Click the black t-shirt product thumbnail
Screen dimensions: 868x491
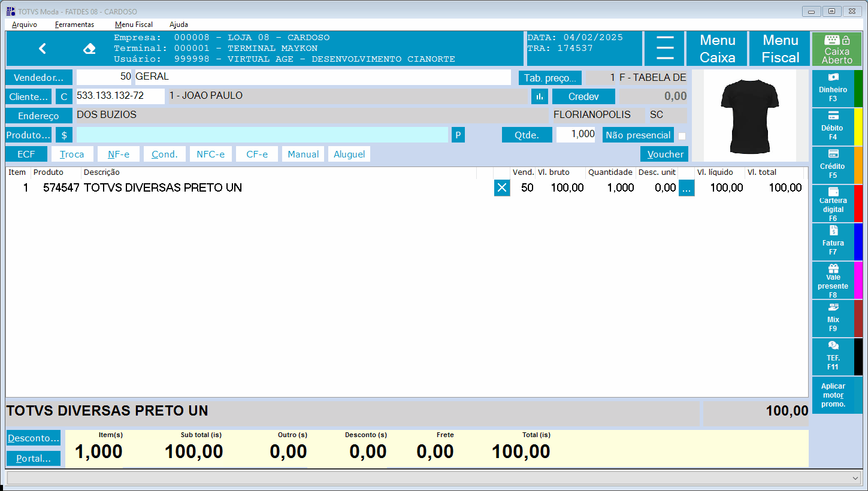pos(749,115)
